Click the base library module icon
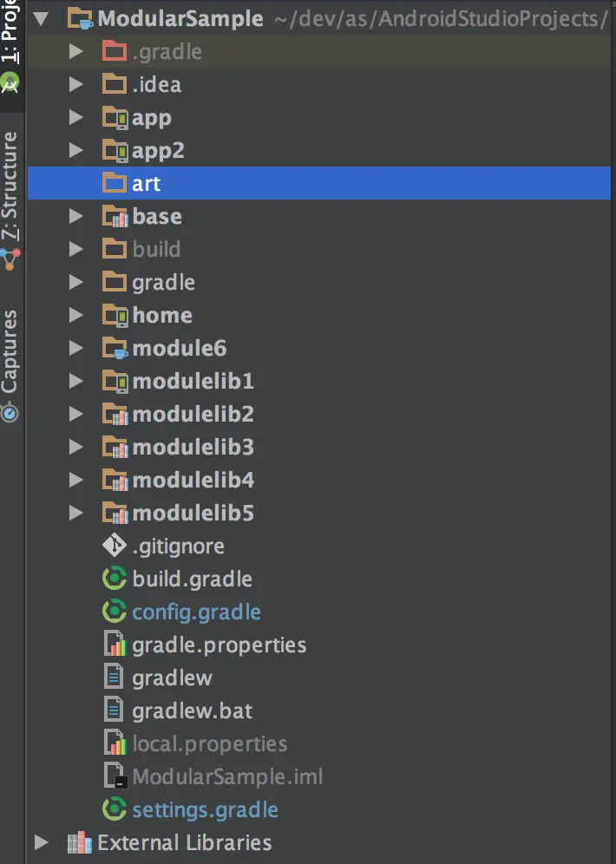The width and height of the screenshot is (616, 864). [115, 216]
